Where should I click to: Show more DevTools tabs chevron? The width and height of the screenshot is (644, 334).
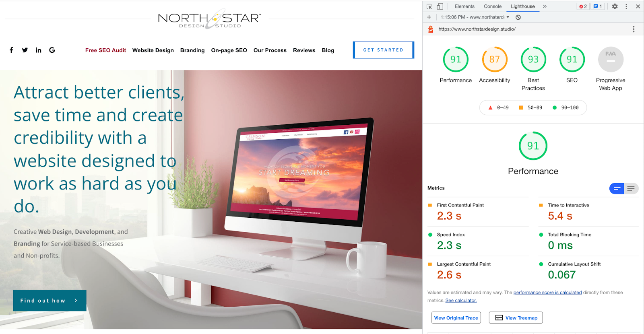545,6
